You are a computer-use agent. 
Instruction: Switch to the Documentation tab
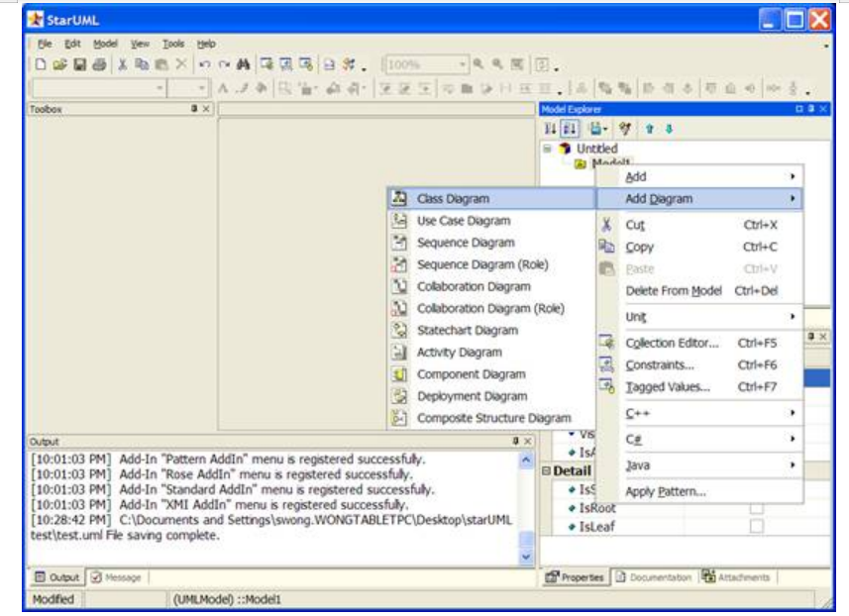654,577
